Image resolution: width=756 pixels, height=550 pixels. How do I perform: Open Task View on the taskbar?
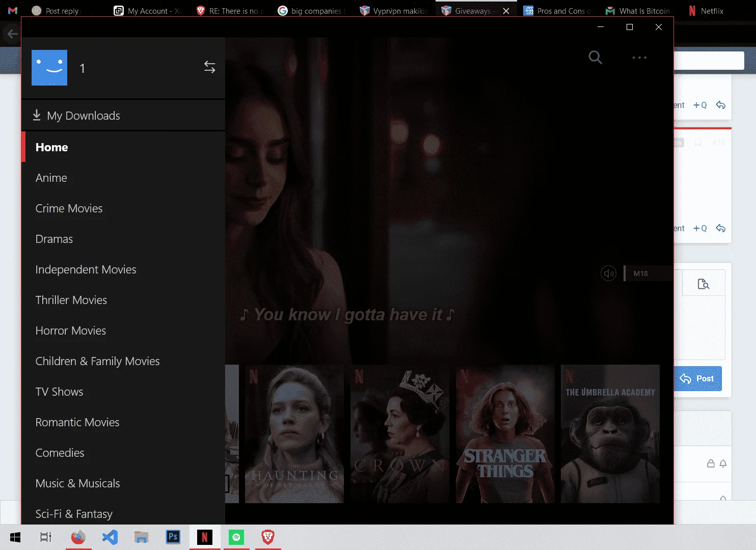(x=46, y=537)
